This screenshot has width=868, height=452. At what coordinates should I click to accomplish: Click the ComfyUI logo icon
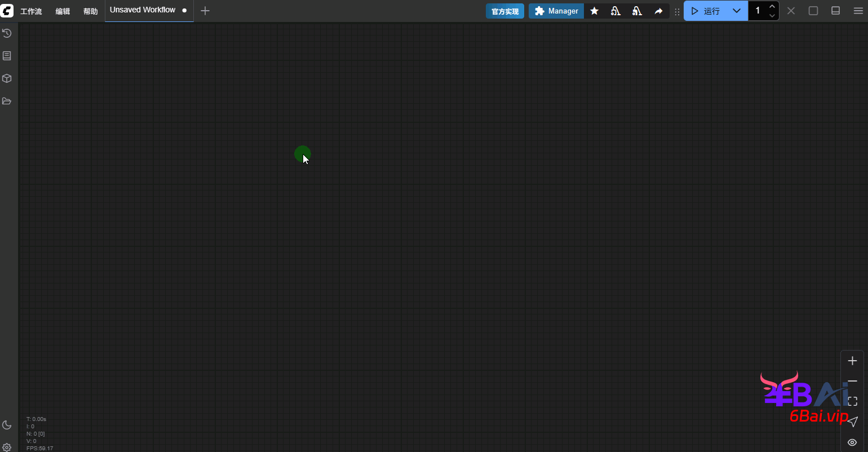coord(7,11)
